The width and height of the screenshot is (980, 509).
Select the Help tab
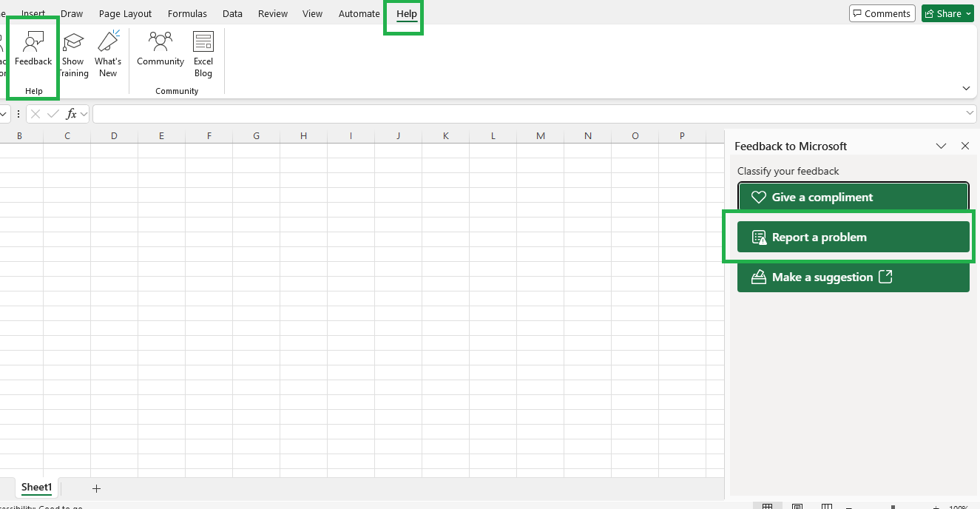click(x=407, y=13)
